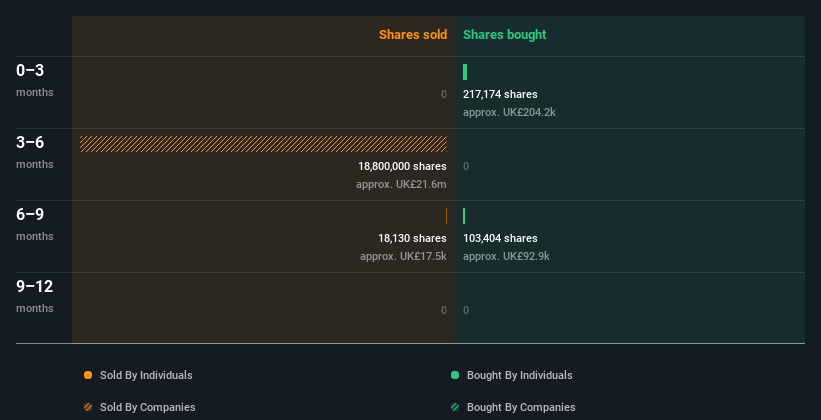Select the Sold By Individuals legend label
This screenshot has width=821, height=420.
click(x=146, y=375)
